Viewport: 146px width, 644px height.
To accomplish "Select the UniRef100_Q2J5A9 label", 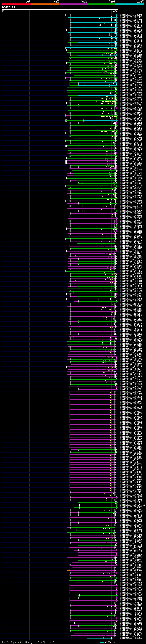I will tap(131, 570).
